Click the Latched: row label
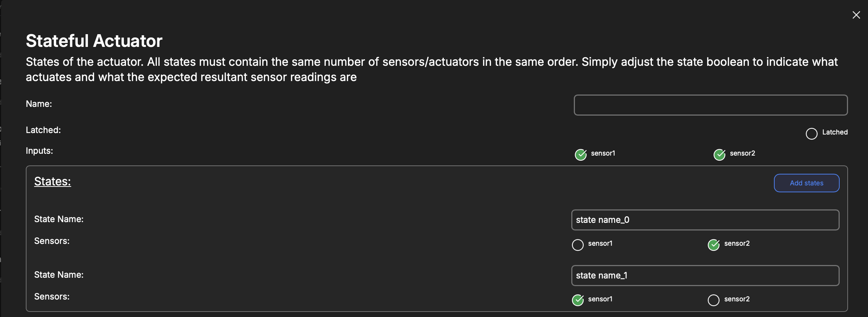 point(43,130)
